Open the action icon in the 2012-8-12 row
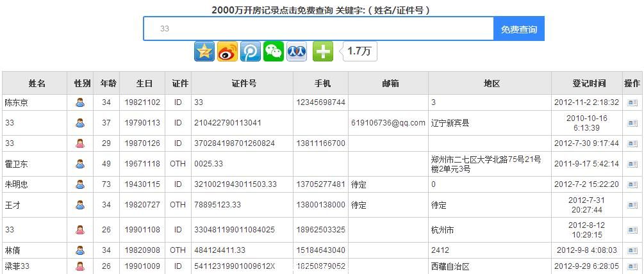The image size is (644, 274). (632, 230)
